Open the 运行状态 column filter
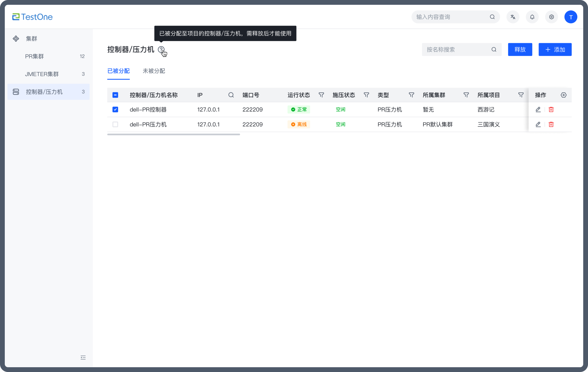588x372 pixels. [x=321, y=95]
